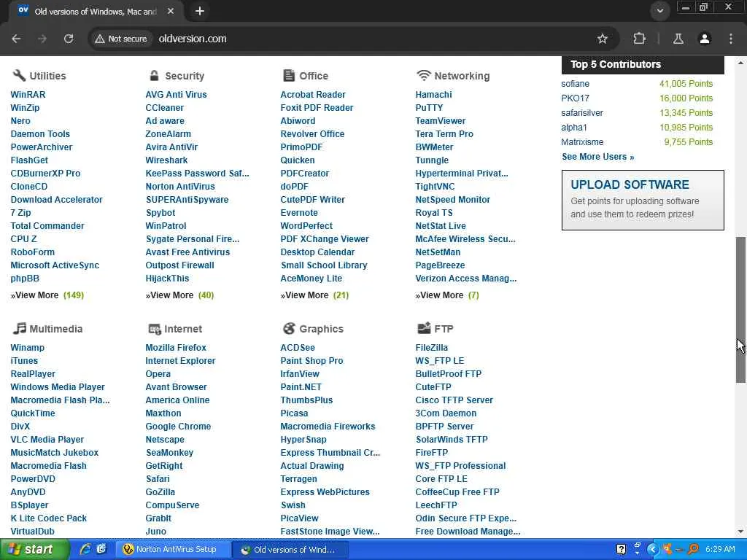This screenshot has width=747, height=560.
Task: Switch to Norton AntiVirus Setup taskbar item
Action: (x=172, y=550)
